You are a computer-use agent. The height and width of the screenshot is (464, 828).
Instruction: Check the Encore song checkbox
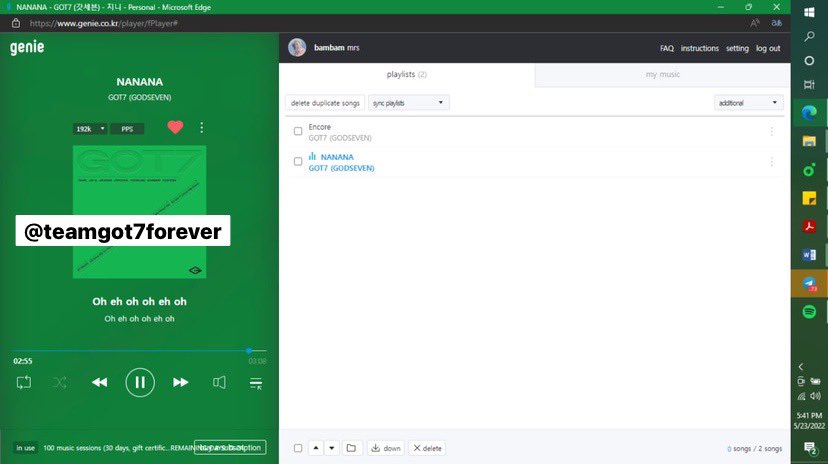pos(298,131)
